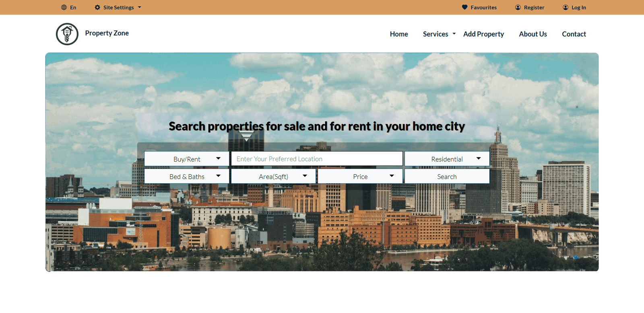The height and width of the screenshot is (313, 644).
Task: Open the Favourites link
Action: coord(483,7)
